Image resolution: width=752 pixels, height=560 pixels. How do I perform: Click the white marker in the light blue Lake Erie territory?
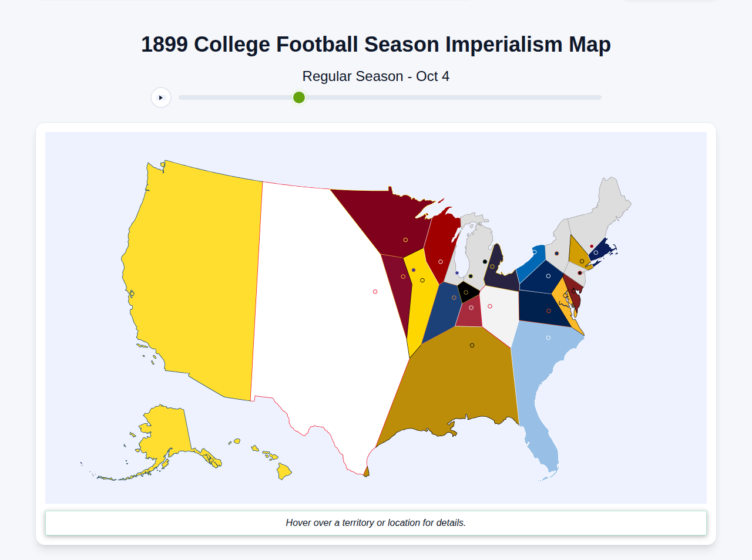coord(535,251)
